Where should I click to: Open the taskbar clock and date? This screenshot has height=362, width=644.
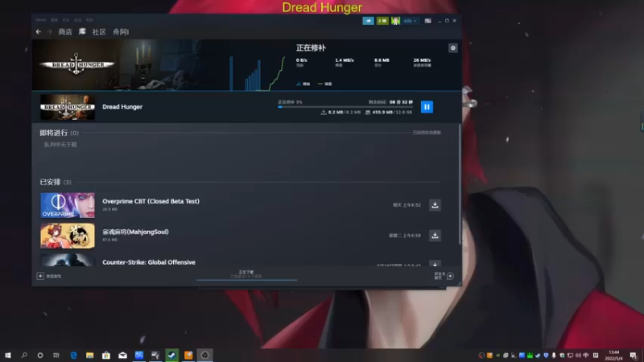pyautogui.click(x=613, y=355)
